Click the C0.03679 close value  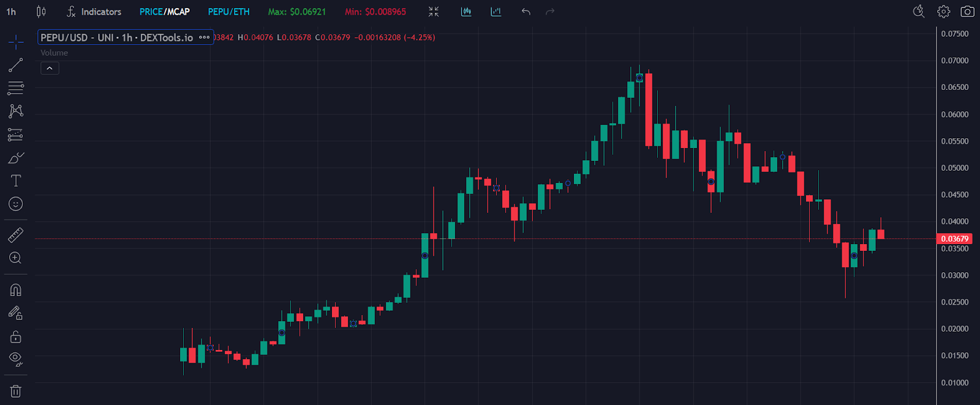(x=333, y=37)
